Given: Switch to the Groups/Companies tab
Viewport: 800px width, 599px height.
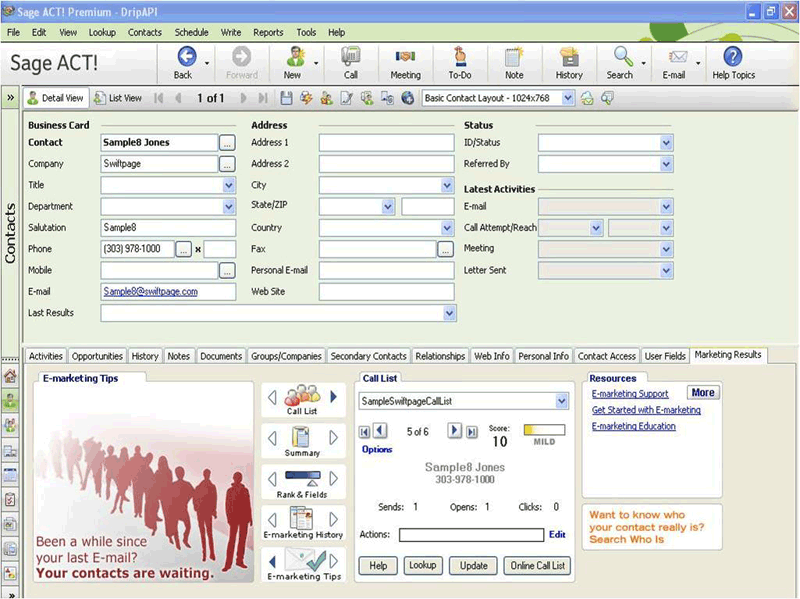Looking at the screenshot, I should click(x=286, y=356).
